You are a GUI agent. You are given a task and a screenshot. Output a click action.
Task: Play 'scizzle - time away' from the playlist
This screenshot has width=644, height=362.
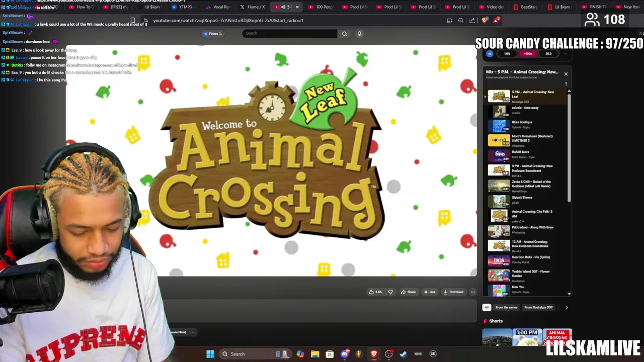pos(526,111)
